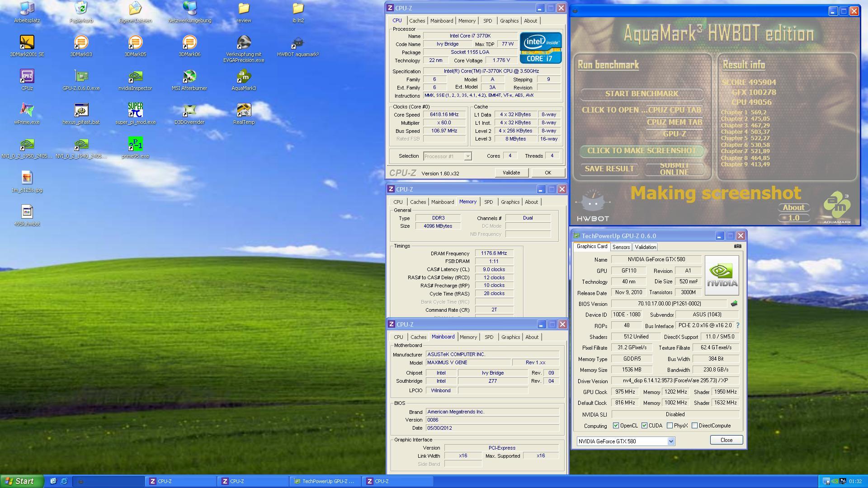Viewport: 868px width, 488px height.
Task: Open the RealTemp desktop shortcut
Action: [244, 113]
